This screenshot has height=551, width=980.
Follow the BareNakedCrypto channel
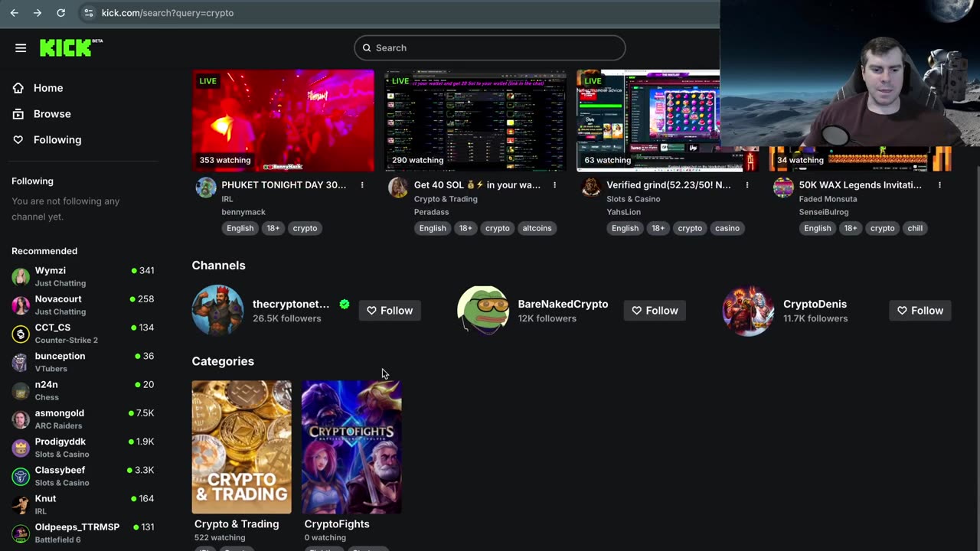(x=655, y=311)
